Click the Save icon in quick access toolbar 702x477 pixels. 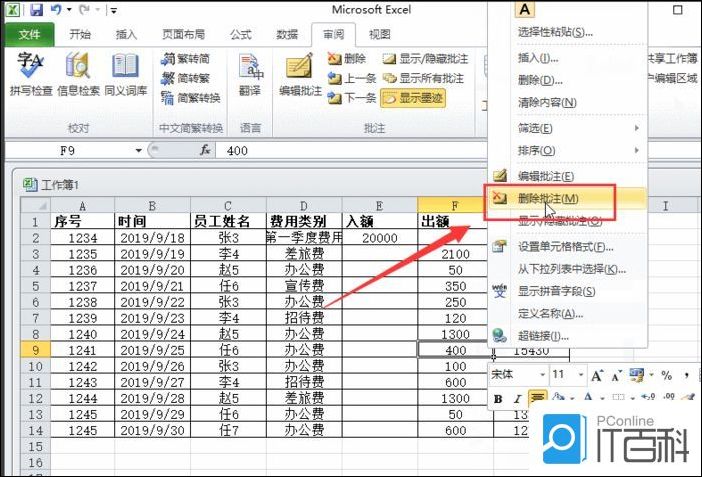pyautogui.click(x=36, y=9)
